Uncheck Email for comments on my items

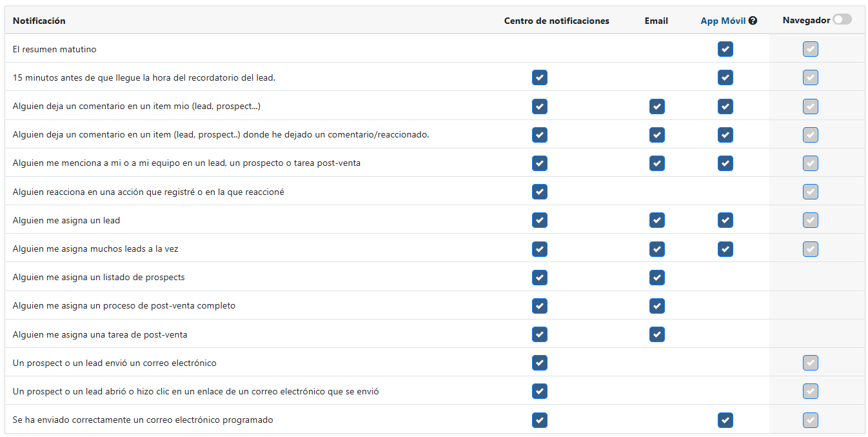click(x=657, y=107)
